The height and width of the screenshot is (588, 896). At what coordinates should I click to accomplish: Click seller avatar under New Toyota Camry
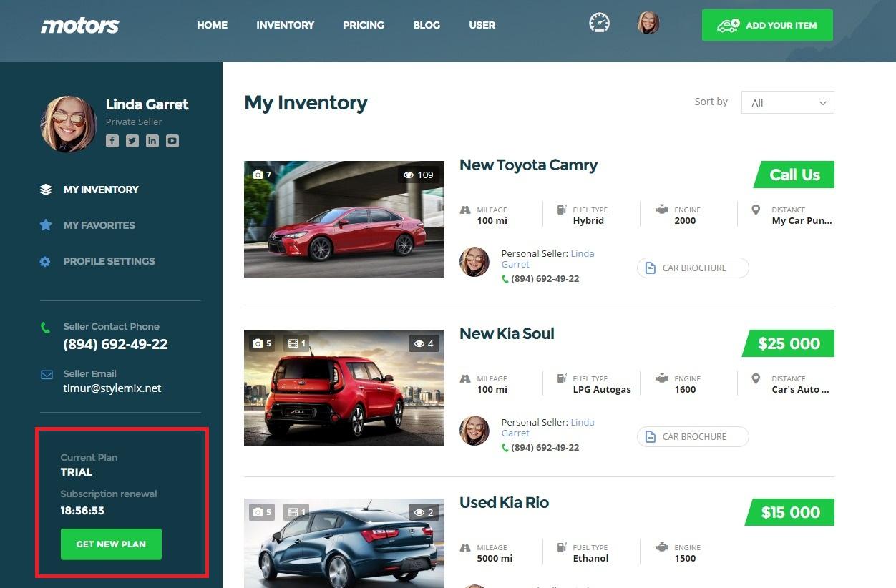click(x=474, y=262)
